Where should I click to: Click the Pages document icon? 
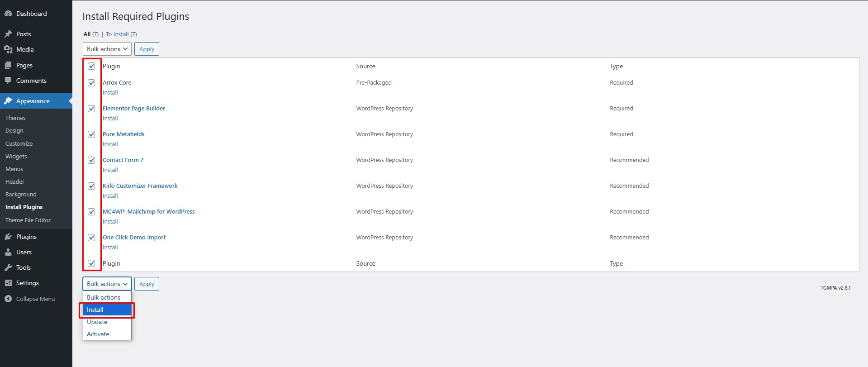pyautogui.click(x=8, y=65)
